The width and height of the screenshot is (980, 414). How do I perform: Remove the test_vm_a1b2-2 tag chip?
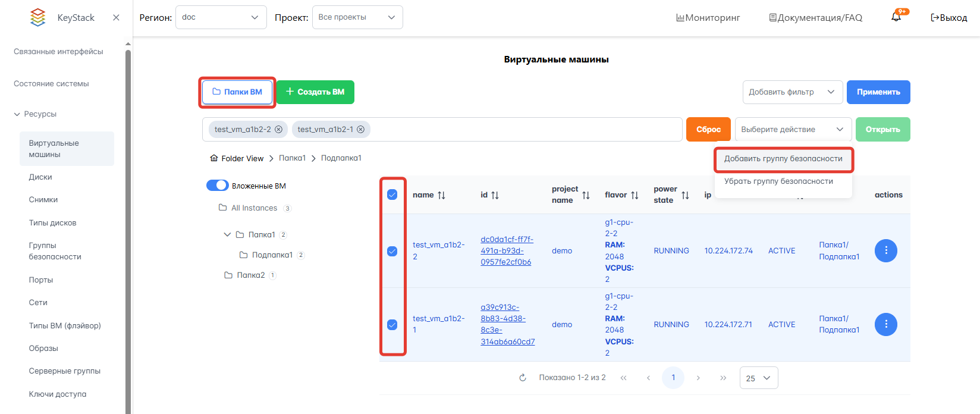pos(278,130)
